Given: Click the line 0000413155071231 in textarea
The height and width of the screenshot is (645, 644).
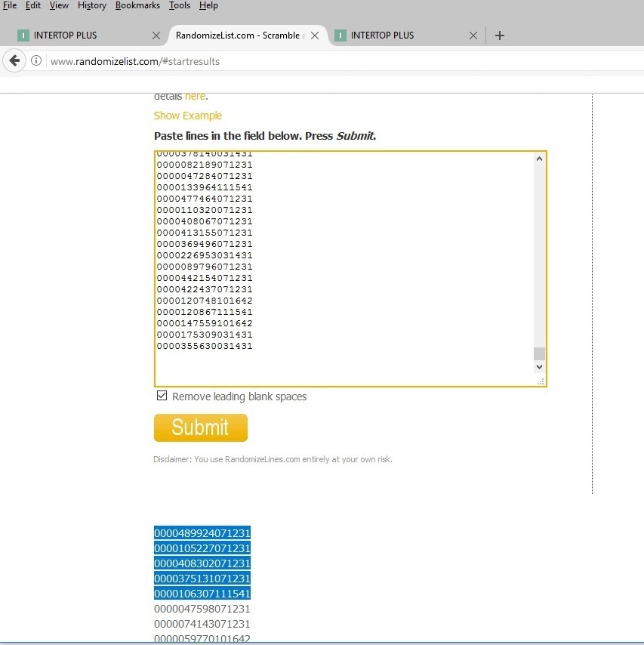Looking at the screenshot, I should [x=205, y=233].
